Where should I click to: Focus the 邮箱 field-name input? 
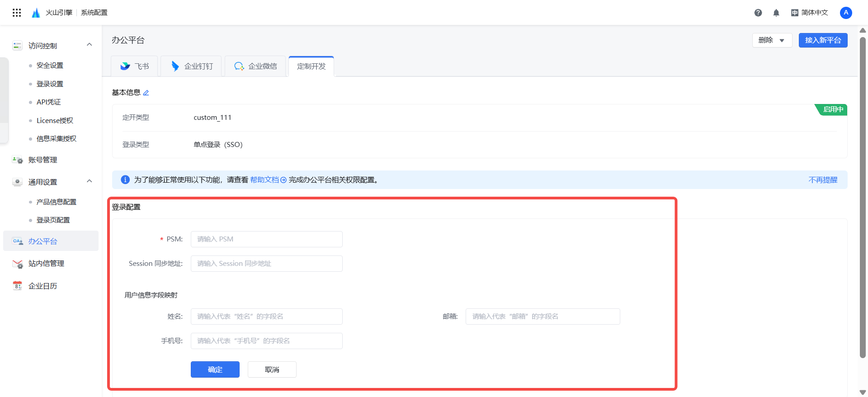tap(542, 317)
